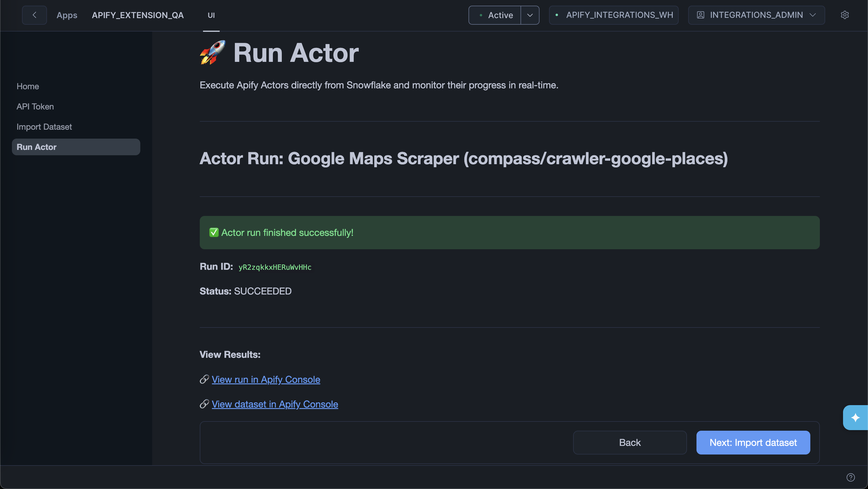Viewport: 868px width, 489px height.
Task: Open the settings gear icon
Action: click(x=845, y=15)
